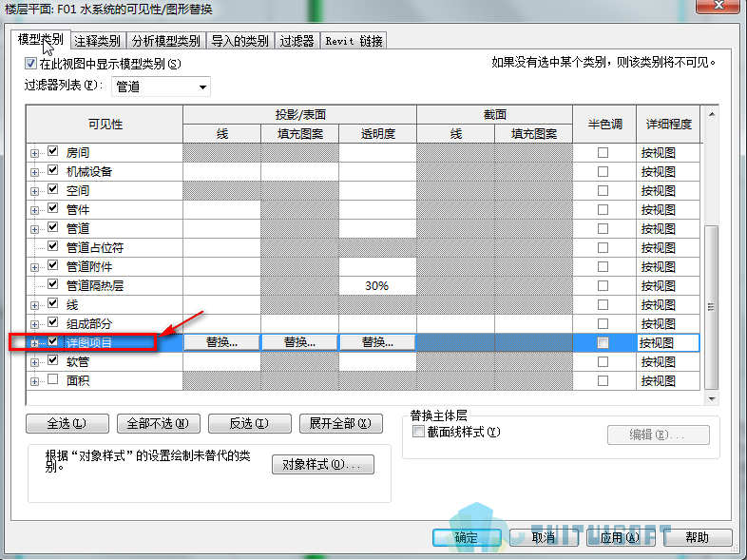This screenshot has width=747, height=560.
Task: Click 替换 under projection 线 column
Action: pos(222,342)
